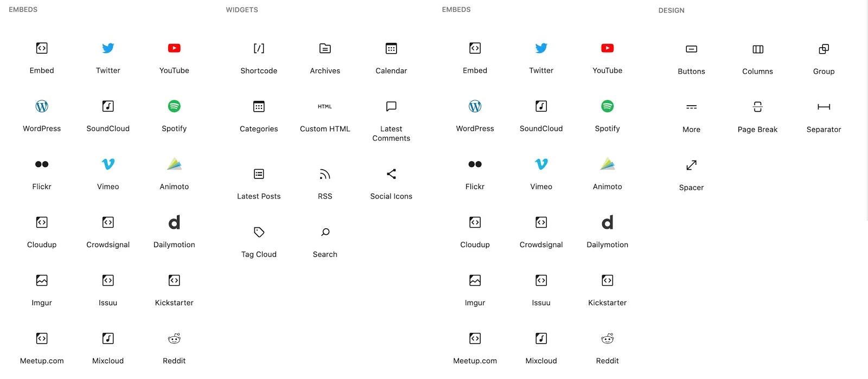Pick WordPress in Embeds panel beside Design
Viewport: 868px width, 379px height.
[x=475, y=115]
